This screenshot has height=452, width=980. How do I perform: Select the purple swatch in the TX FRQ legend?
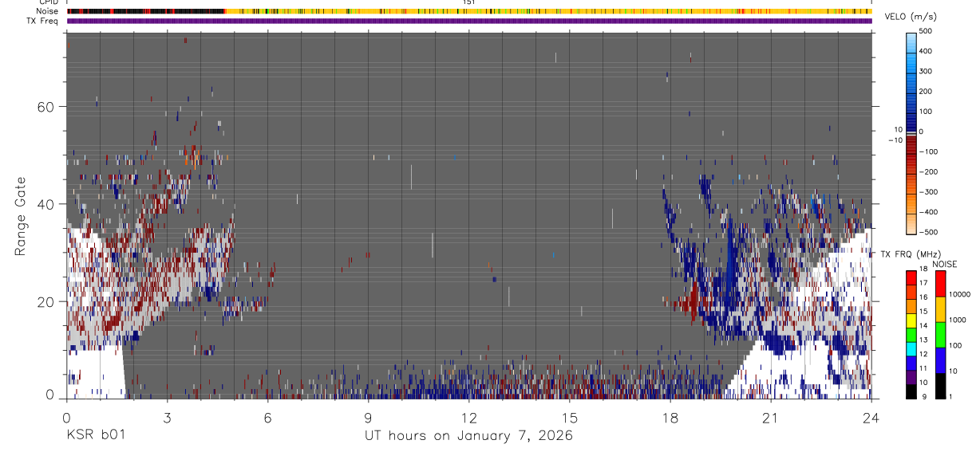coord(911,377)
